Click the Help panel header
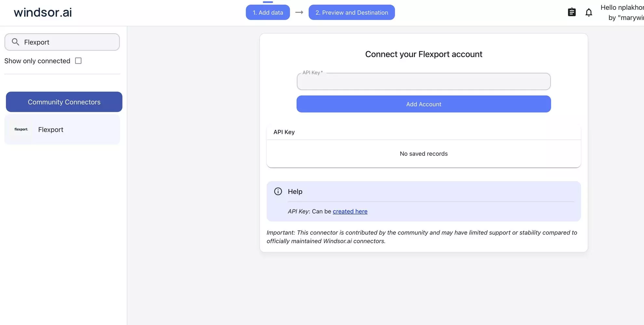 [295, 191]
